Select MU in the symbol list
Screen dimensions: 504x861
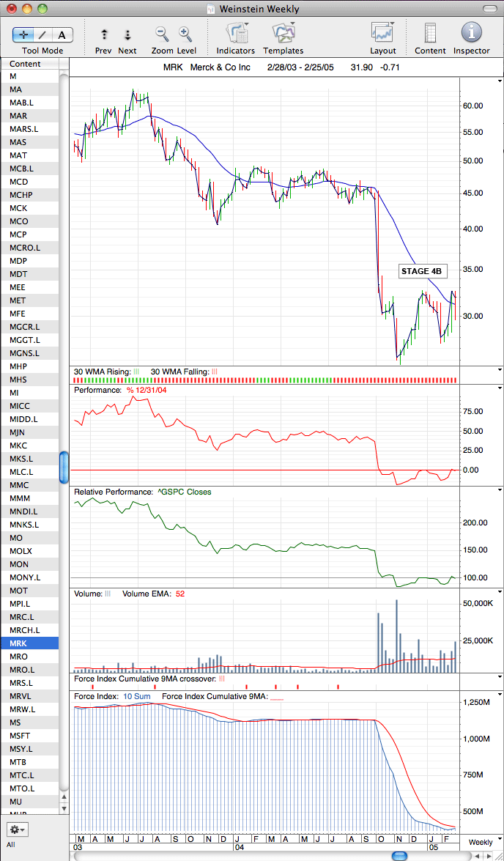tap(29, 801)
